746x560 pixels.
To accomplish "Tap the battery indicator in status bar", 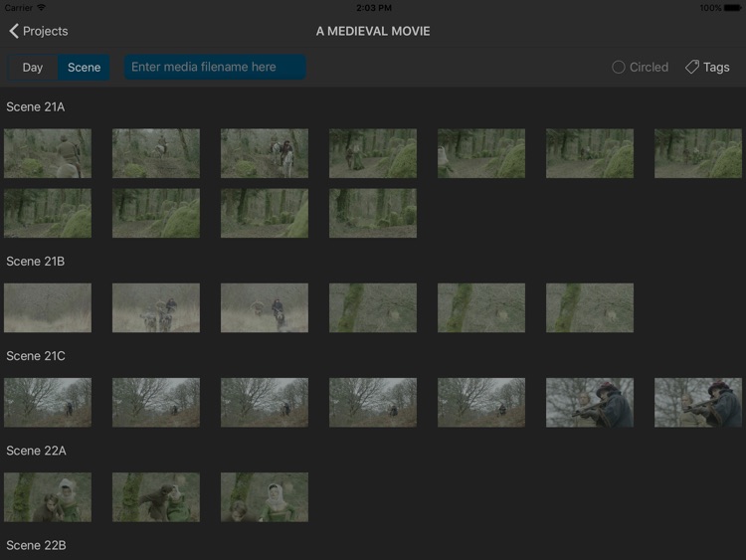I will [733, 8].
